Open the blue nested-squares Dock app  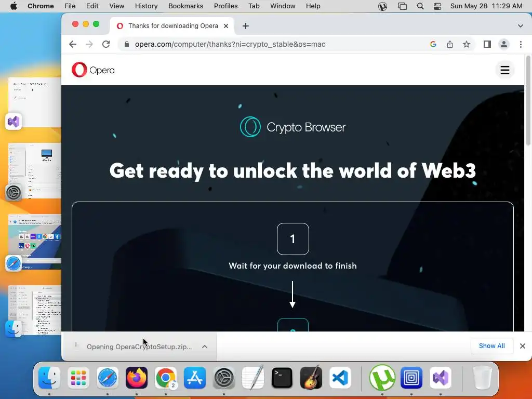411,377
